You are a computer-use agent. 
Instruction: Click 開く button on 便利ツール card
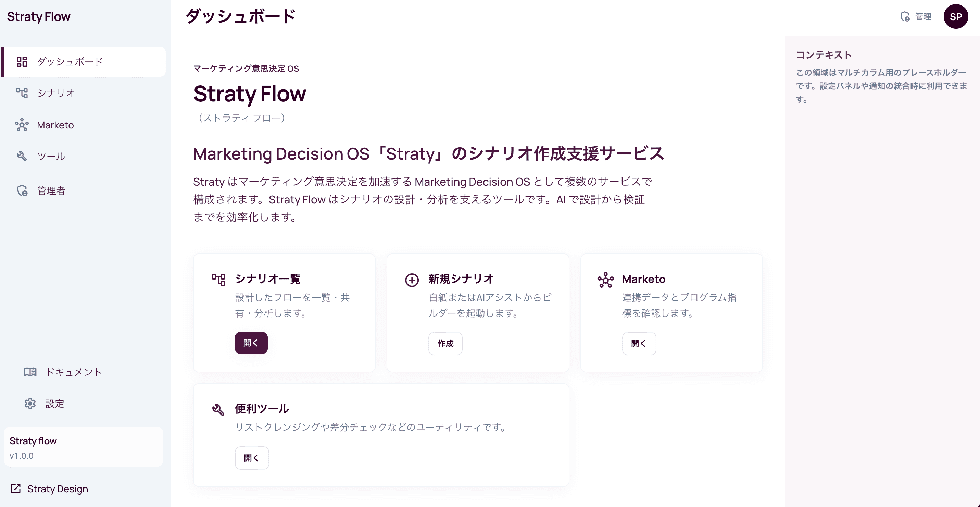(x=251, y=458)
